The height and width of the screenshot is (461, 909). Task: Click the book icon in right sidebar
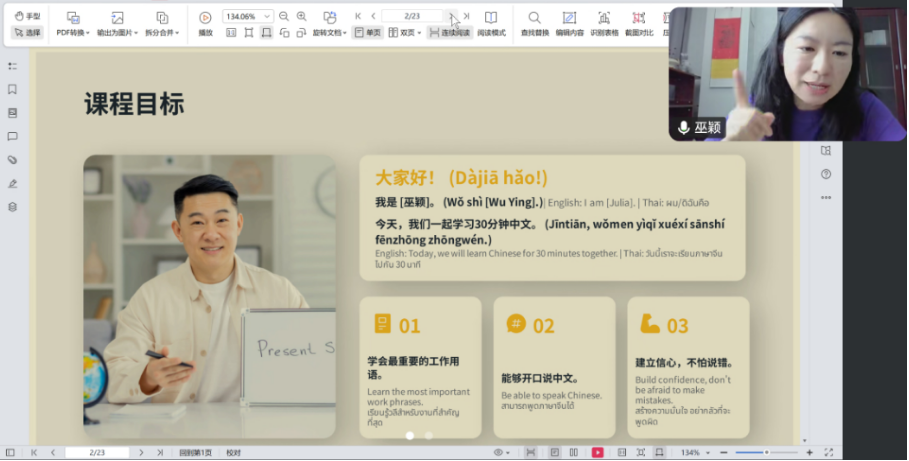826,151
